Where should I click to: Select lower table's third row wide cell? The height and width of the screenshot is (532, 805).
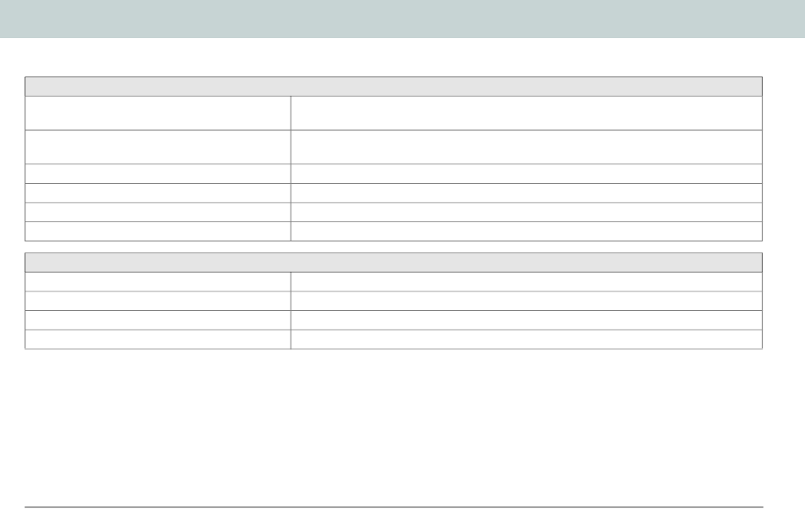click(x=526, y=320)
